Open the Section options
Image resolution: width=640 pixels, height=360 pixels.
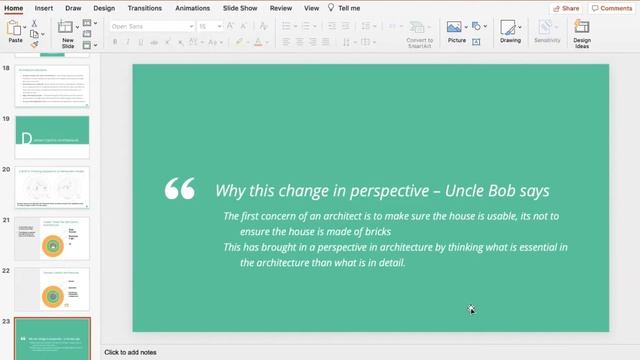click(x=87, y=45)
